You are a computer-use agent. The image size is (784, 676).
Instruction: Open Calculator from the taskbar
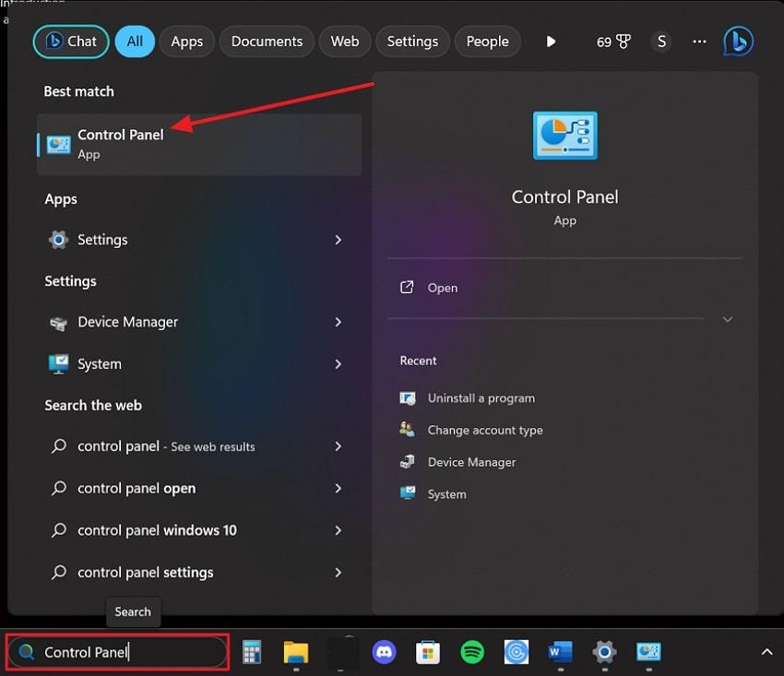point(252,652)
